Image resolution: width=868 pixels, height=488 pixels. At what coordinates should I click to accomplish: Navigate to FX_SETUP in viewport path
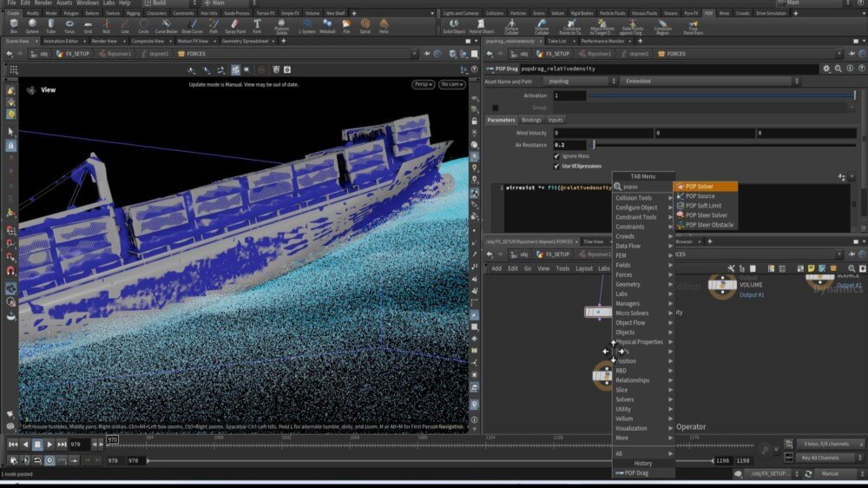(73, 54)
